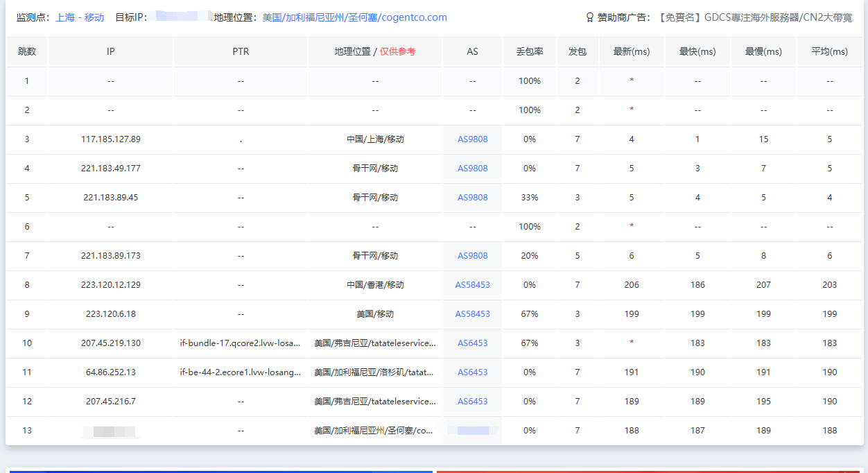The height and width of the screenshot is (473, 868).
Task: Open the AS6453 link in hop 10 row
Action: coord(472,343)
